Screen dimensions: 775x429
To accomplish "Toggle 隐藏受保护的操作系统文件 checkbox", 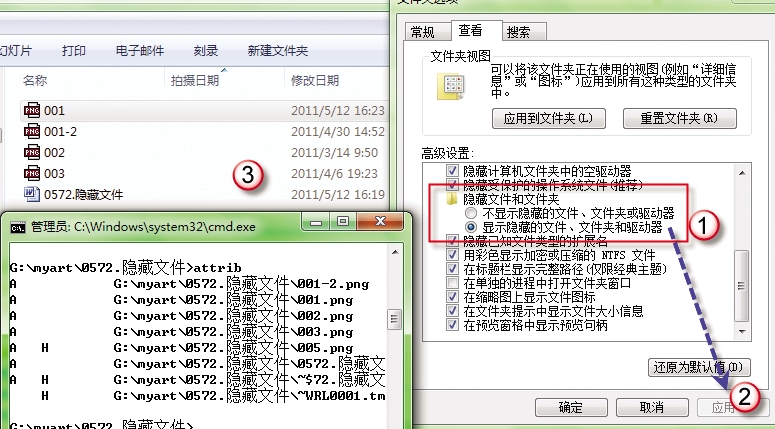I will pos(452,185).
